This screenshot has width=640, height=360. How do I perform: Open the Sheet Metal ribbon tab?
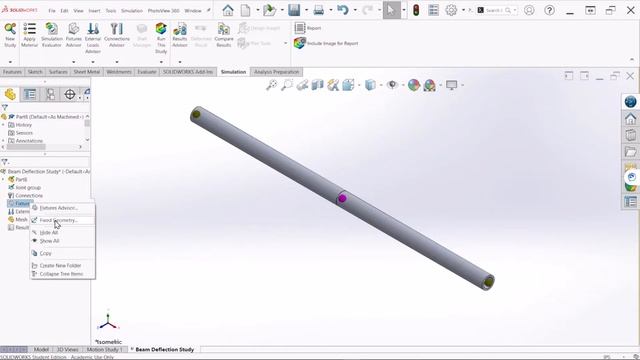click(x=87, y=72)
